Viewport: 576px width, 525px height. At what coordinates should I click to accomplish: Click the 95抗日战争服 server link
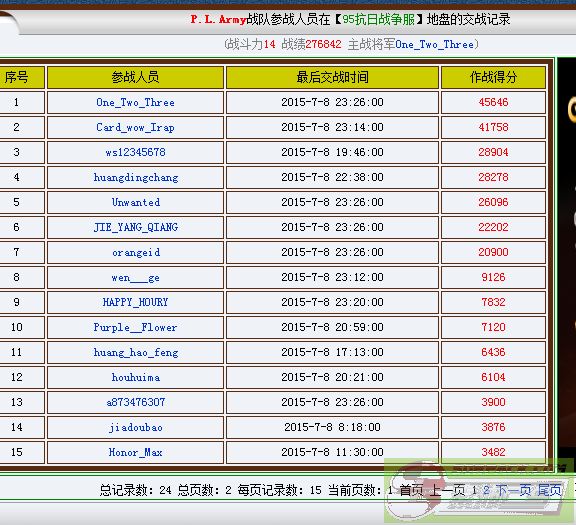378,19
